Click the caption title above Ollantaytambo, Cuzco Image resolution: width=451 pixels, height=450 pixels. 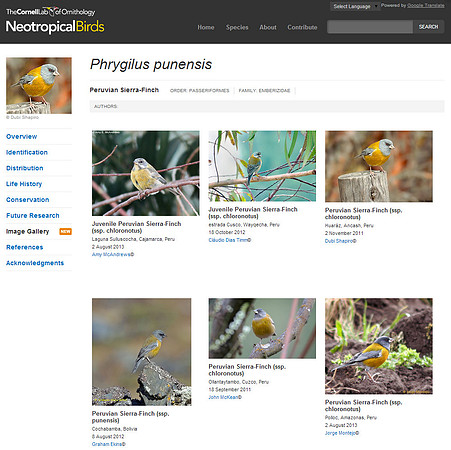(247, 370)
